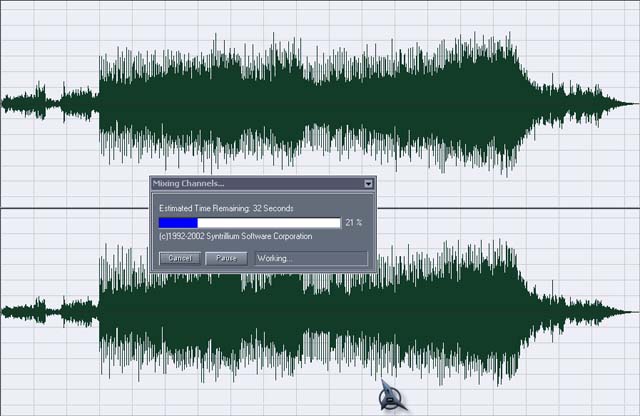Click the 'Estimated Time Remaining: 32 Seconds' text
Image resolution: width=640 pixels, height=416 pixels.
tap(226, 208)
